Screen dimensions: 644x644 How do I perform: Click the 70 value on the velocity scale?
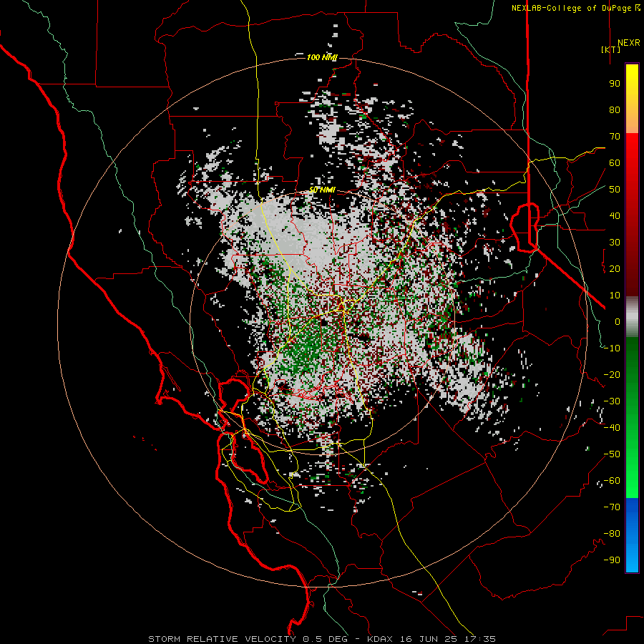pyautogui.click(x=615, y=137)
